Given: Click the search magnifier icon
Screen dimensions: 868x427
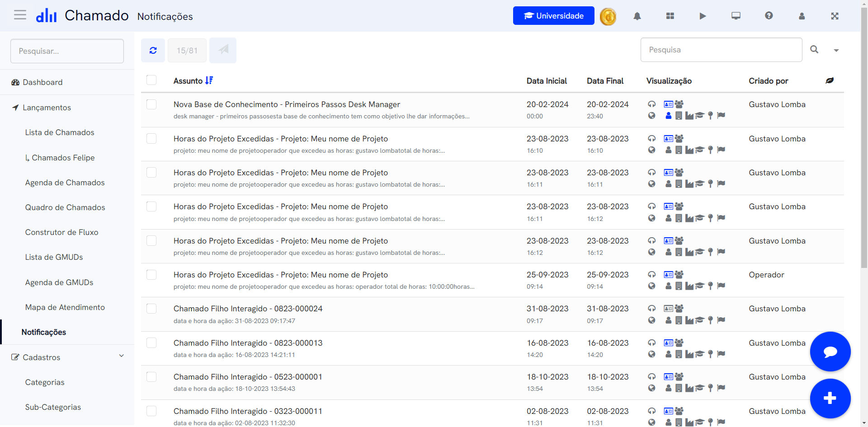Looking at the screenshot, I should point(814,50).
